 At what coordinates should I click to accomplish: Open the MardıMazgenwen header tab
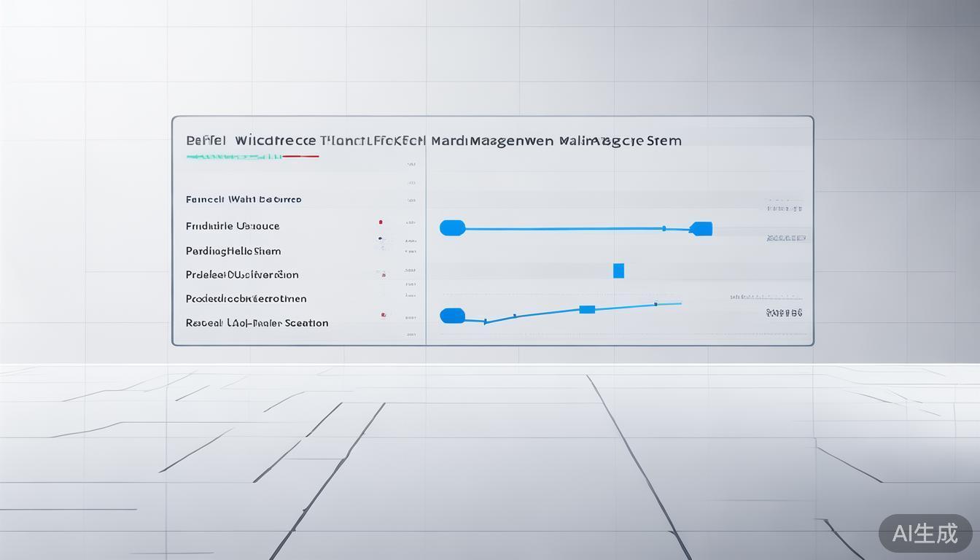pos(492,140)
